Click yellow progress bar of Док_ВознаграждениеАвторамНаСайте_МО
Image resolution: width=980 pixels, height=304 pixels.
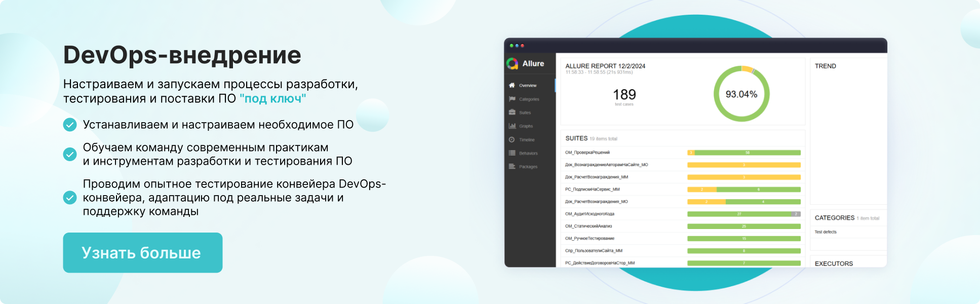point(744,165)
